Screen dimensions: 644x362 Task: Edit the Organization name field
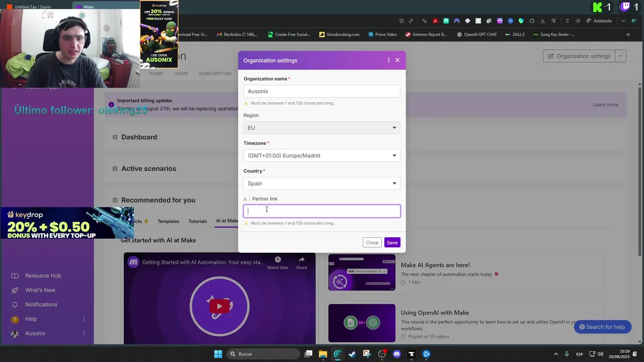(x=322, y=91)
